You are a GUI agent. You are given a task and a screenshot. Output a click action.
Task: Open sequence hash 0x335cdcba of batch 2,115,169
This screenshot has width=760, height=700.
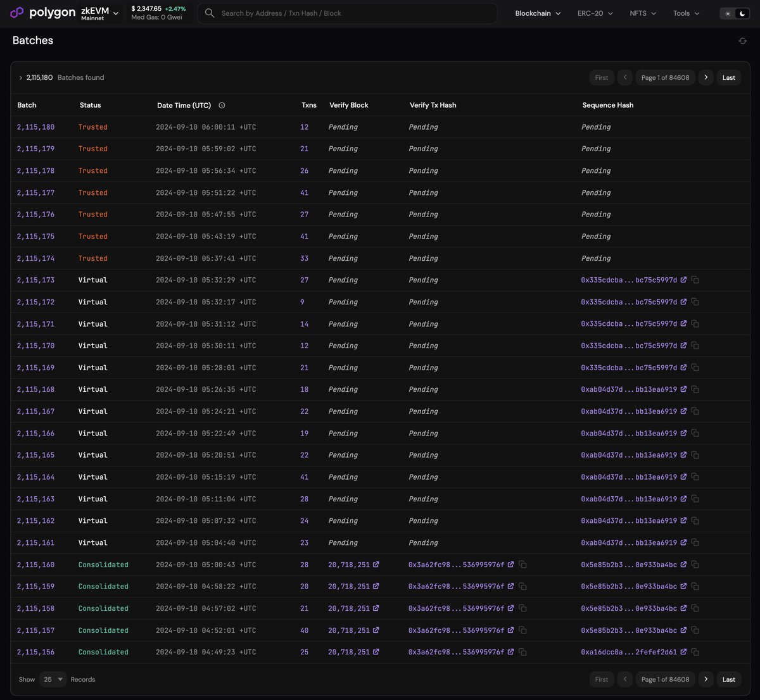pos(629,368)
